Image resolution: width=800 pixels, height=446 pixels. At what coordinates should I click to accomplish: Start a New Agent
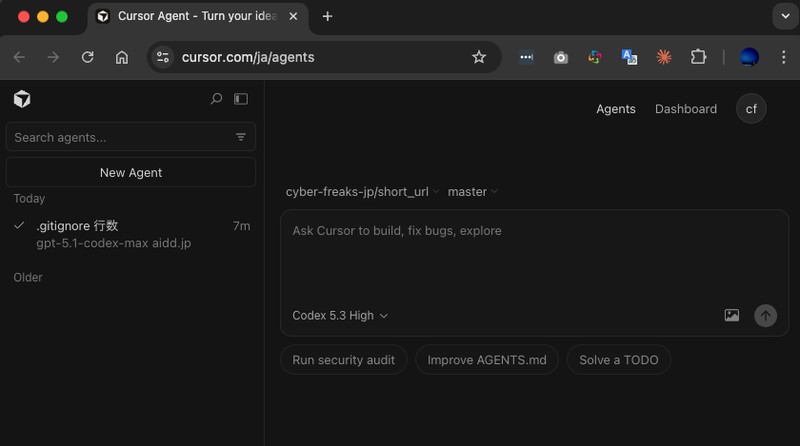(131, 172)
